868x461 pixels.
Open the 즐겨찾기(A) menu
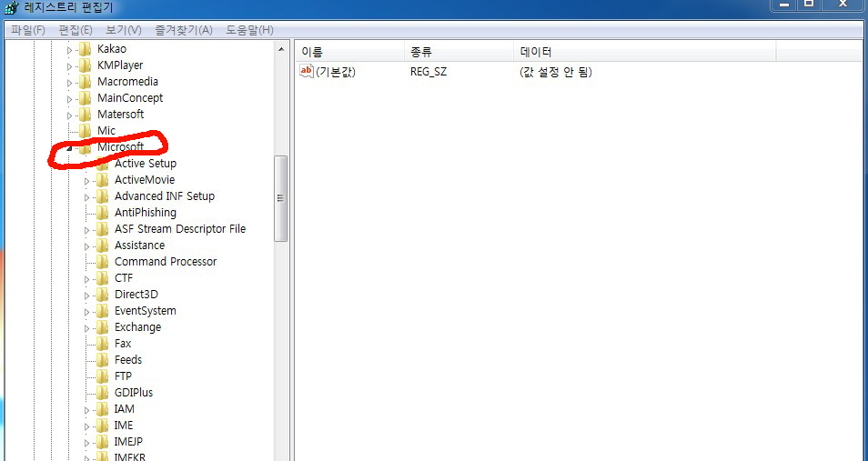(x=183, y=30)
